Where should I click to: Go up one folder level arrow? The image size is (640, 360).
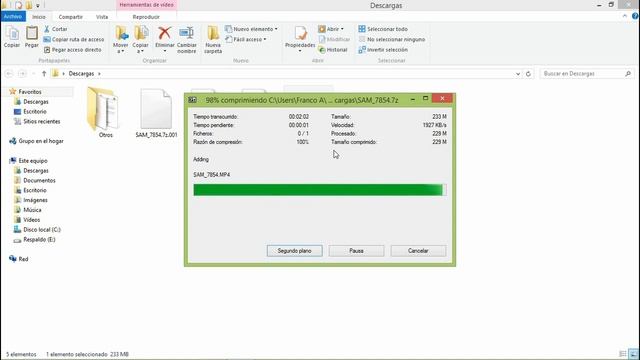pos(44,74)
